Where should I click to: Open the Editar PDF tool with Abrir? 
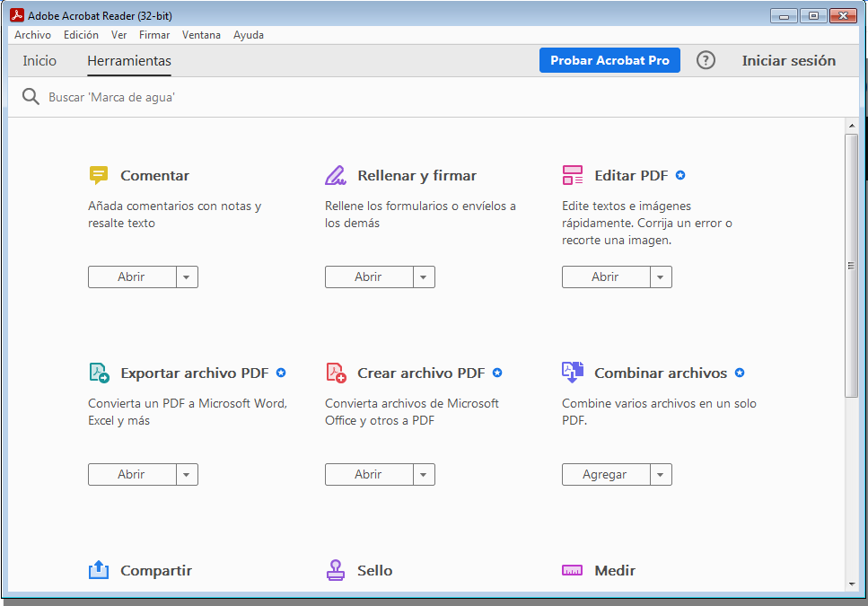(606, 277)
